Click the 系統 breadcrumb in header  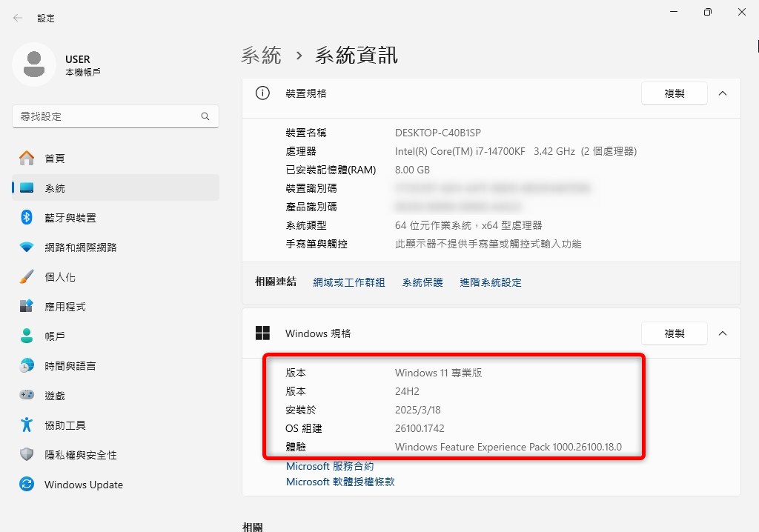262,55
